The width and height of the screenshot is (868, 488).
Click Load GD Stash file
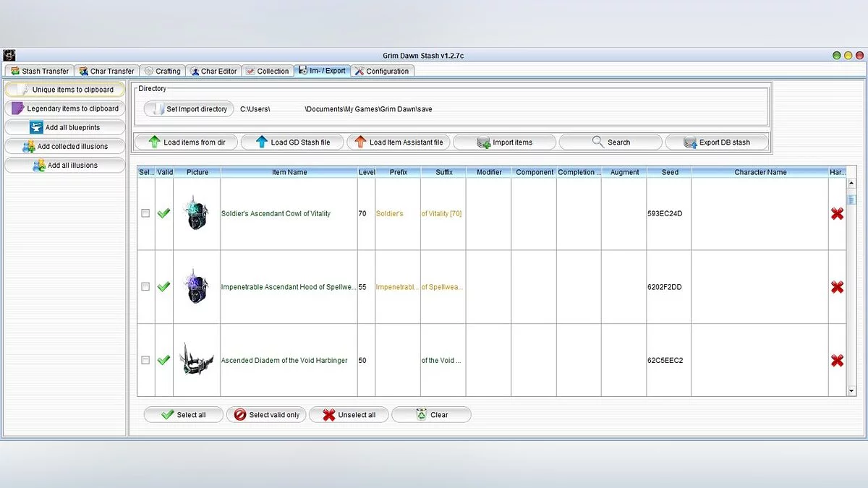point(292,142)
